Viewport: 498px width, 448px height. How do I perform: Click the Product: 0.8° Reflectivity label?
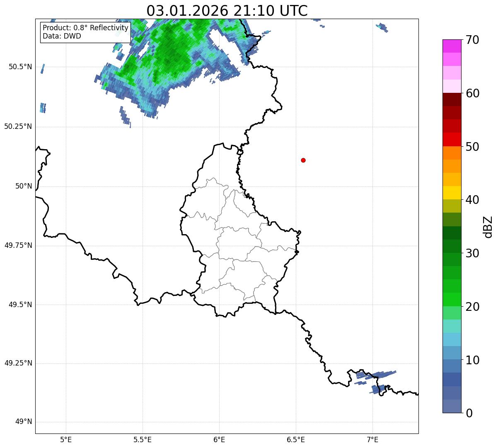tap(86, 28)
